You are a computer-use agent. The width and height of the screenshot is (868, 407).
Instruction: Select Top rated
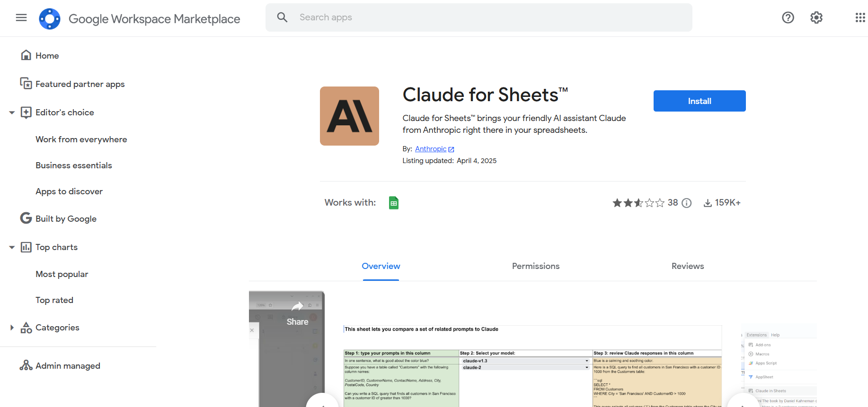coord(54,300)
